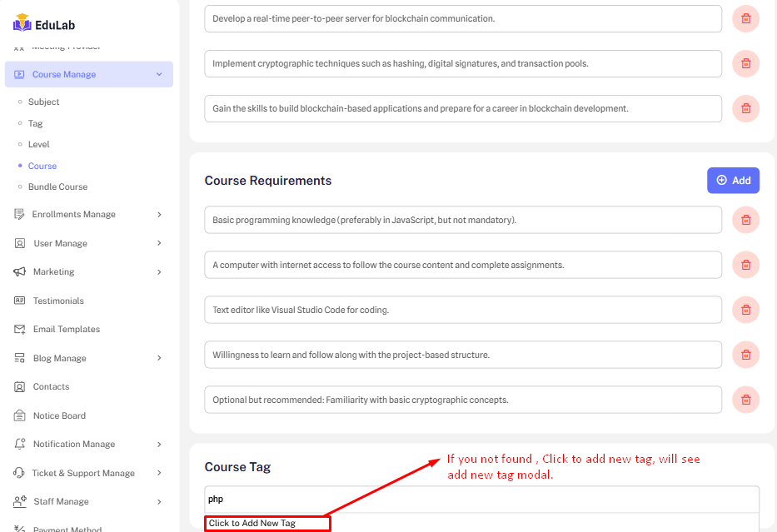Click the EduLab logo icon

pyautogui.click(x=22, y=24)
